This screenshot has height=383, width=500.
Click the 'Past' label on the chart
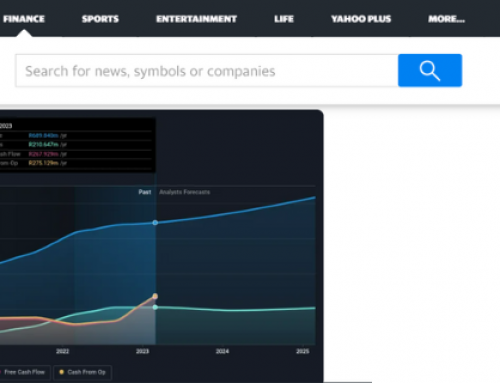click(145, 192)
